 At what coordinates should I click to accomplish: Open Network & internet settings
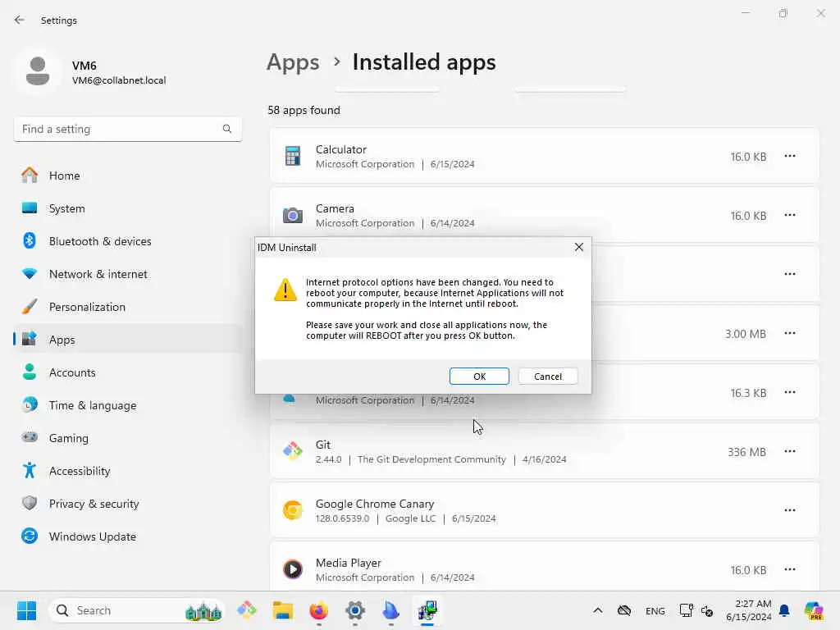point(127,274)
